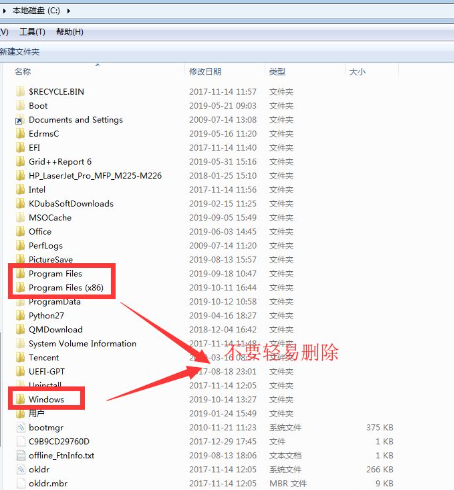Viewport: 454px width, 490px height.
Task: Click the date 2010-11-21 11:23
Action: [x=223, y=427]
